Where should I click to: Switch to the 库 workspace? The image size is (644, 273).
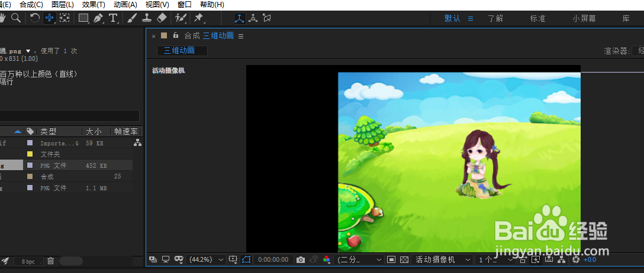[626, 18]
